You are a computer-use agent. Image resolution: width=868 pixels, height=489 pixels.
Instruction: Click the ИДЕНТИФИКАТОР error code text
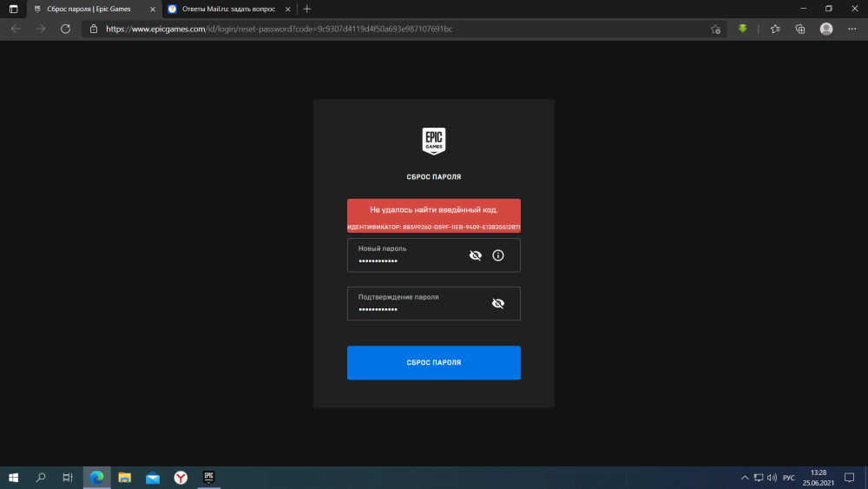tap(433, 227)
